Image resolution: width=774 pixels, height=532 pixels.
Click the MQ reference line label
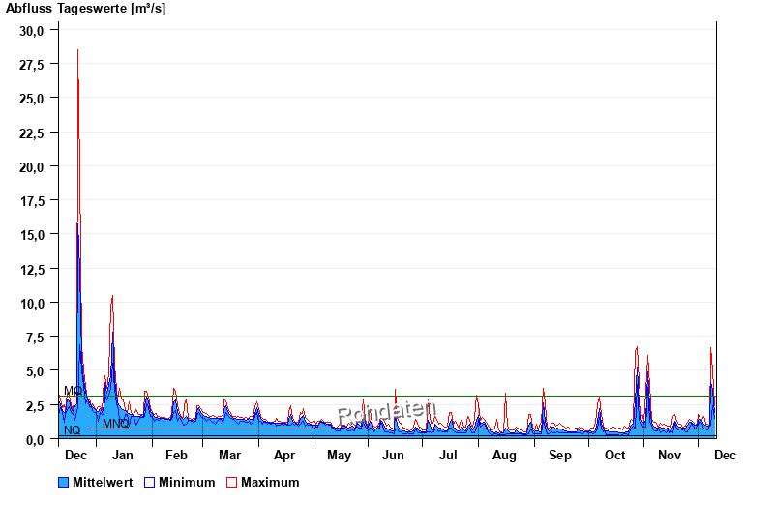pyautogui.click(x=73, y=391)
